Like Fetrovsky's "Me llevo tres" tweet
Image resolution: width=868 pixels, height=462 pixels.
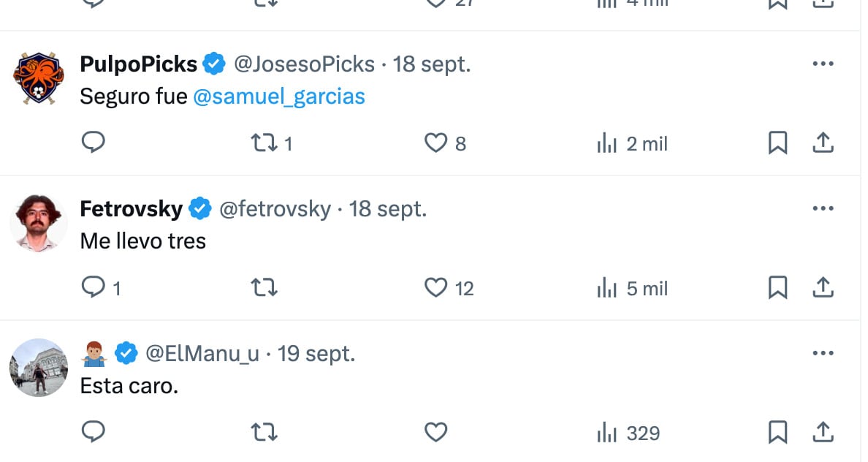435,288
